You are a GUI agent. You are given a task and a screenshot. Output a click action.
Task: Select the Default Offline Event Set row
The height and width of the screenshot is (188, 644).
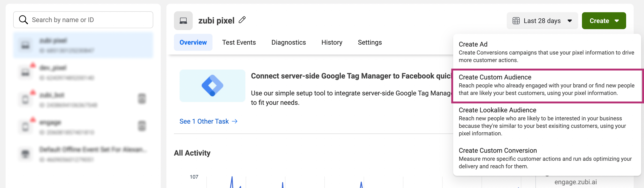[x=83, y=154]
